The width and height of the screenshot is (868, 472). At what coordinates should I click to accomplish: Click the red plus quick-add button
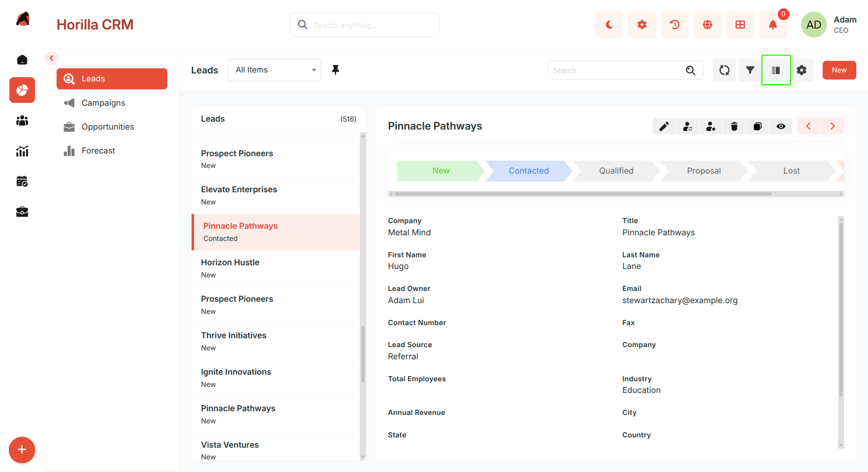click(x=22, y=450)
